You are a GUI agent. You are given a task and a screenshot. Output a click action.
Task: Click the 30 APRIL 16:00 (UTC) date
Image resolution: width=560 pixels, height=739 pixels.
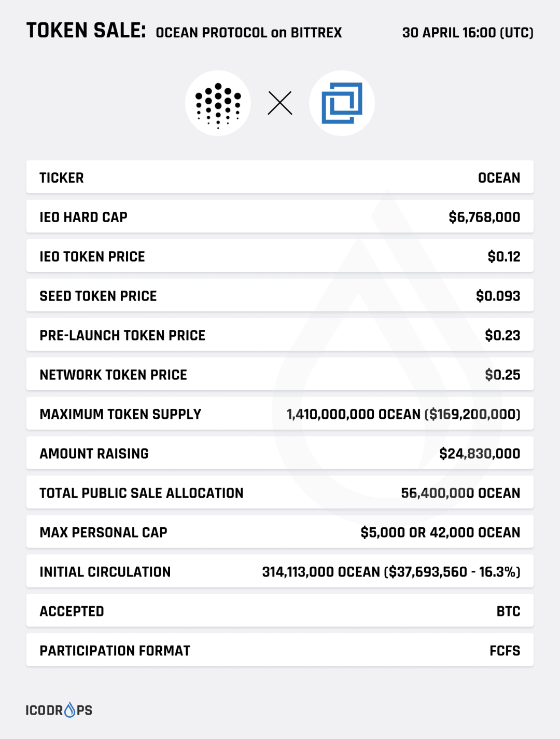468,33
